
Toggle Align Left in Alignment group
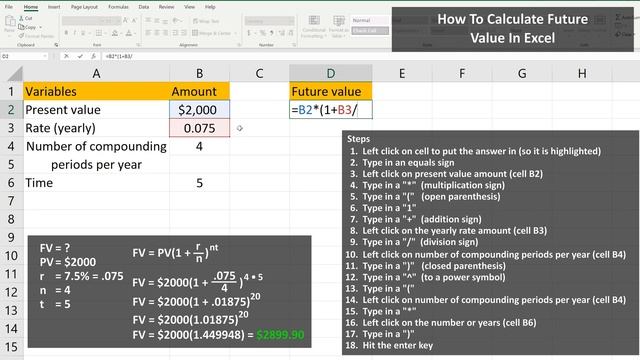(x=148, y=33)
